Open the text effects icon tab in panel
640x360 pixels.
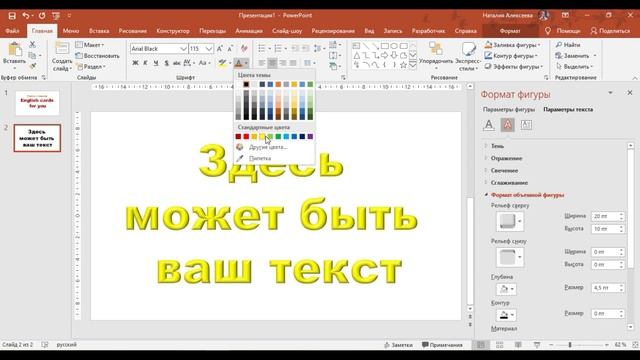(507, 125)
